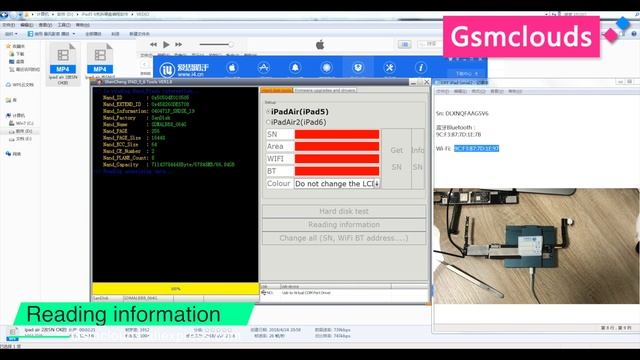Open the info icon in i4 toolbar
Screen dimensions: 640x360
coord(421,68)
